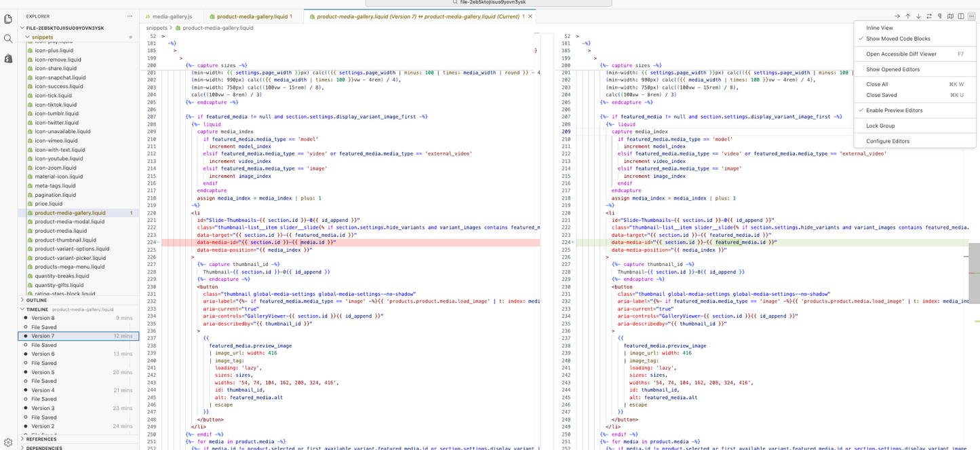Open the Manage gear icon
Viewport: 980px width, 450px height.
(x=8, y=442)
